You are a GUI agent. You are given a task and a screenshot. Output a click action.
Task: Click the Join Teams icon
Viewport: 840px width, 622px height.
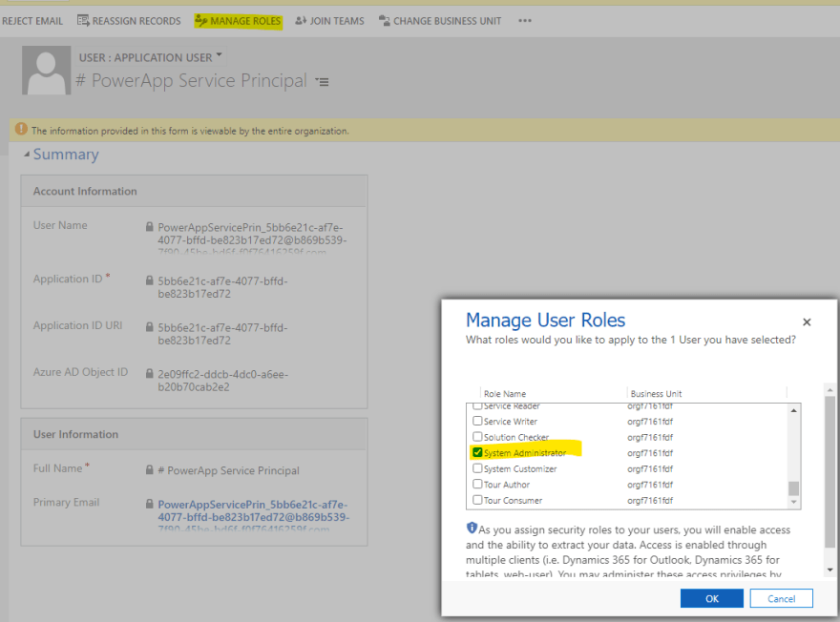point(301,21)
